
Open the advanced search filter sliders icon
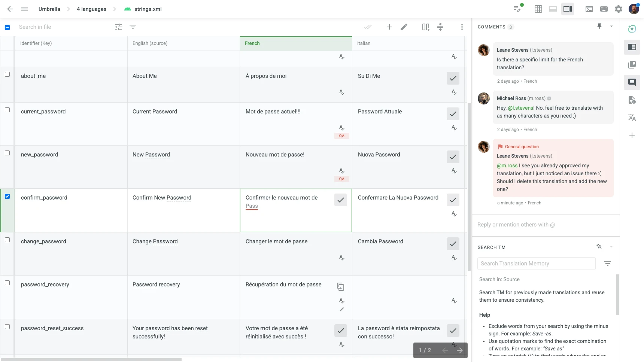(x=118, y=27)
